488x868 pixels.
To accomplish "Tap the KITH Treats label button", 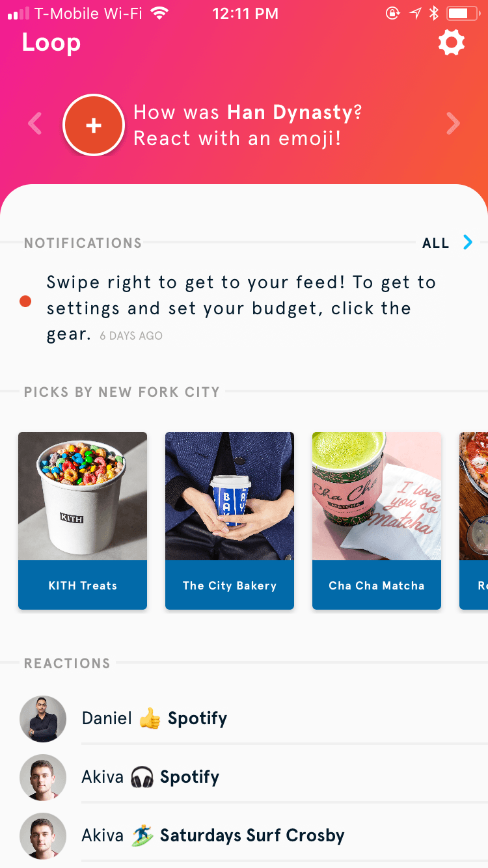I will pyautogui.click(x=83, y=586).
